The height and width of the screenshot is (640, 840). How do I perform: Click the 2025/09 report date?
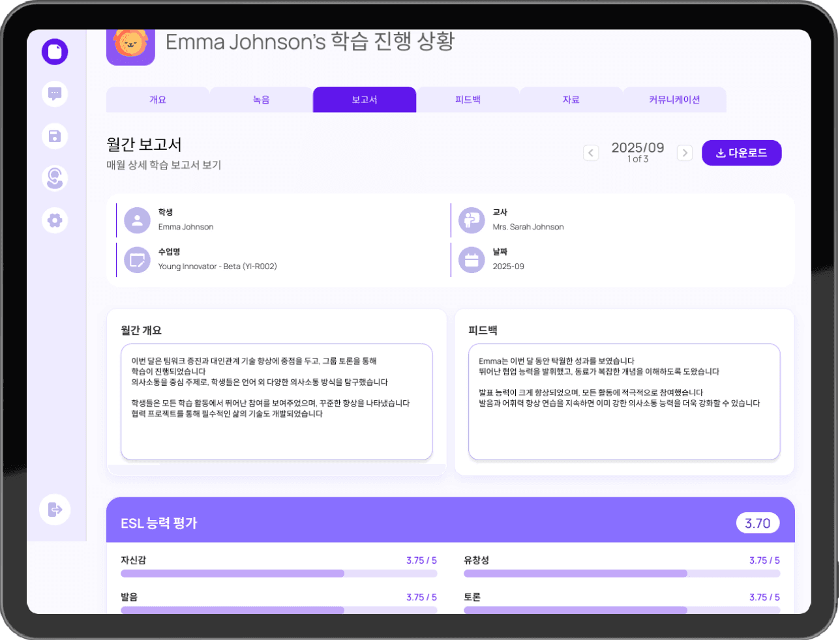click(x=638, y=148)
